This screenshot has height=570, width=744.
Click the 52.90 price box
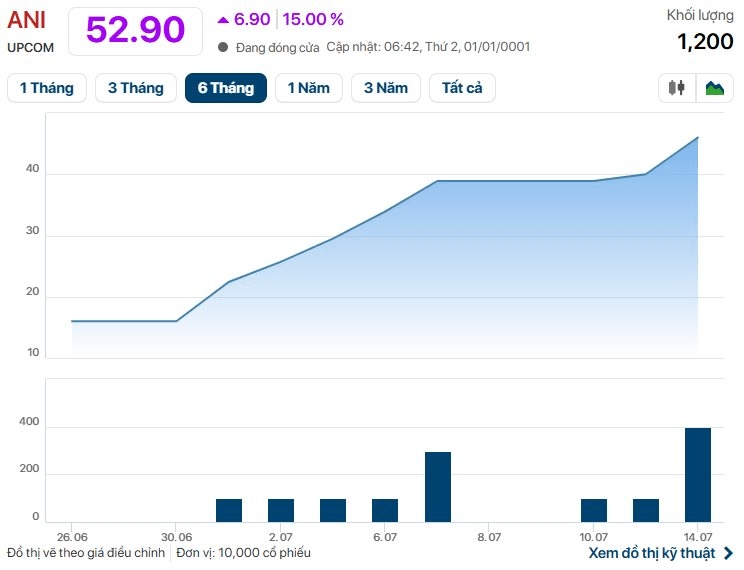pyautogui.click(x=135, y=31)
